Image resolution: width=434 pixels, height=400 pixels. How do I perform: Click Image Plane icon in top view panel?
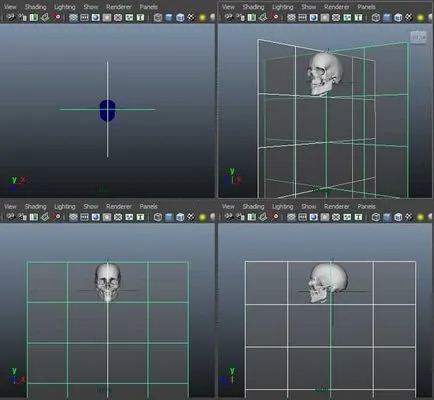click(x=45, y=17)
